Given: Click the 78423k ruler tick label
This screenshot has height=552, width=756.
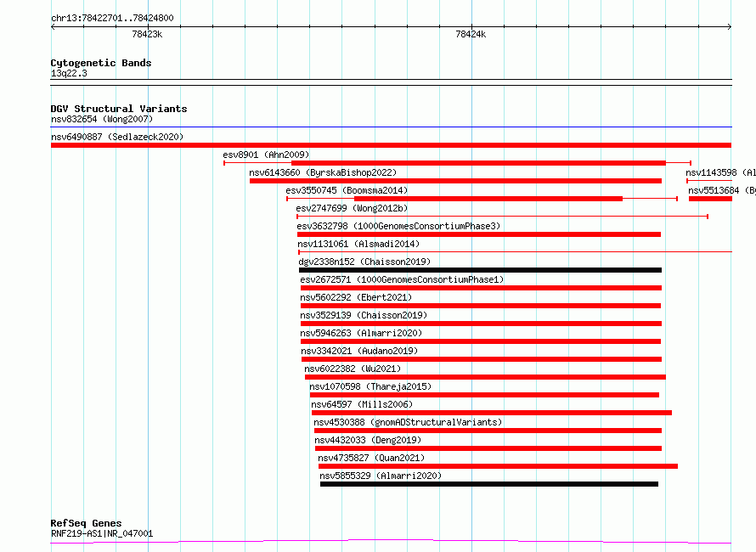Looking at the screenshot, I should click(x=147, y=34).
